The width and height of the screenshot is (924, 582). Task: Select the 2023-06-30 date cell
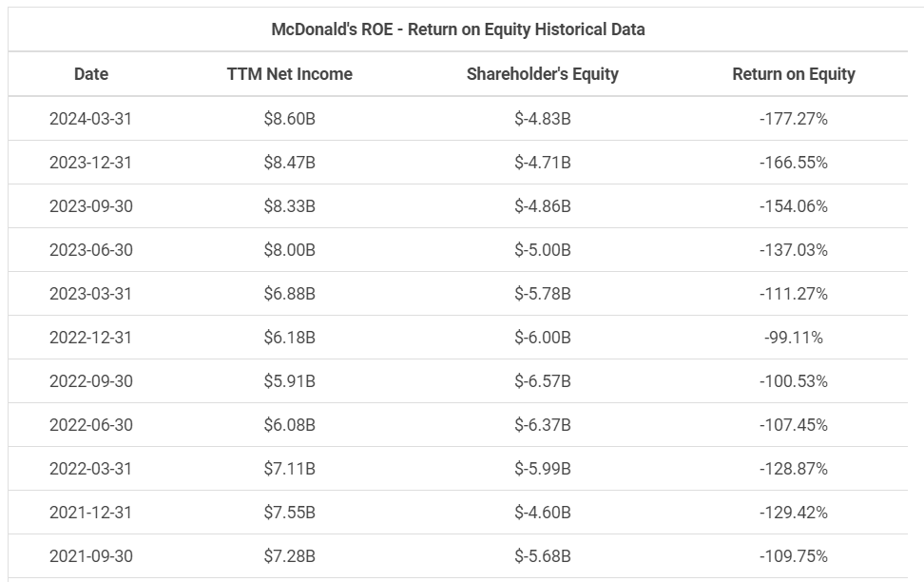pyautogui.click(x=91, y=250)
